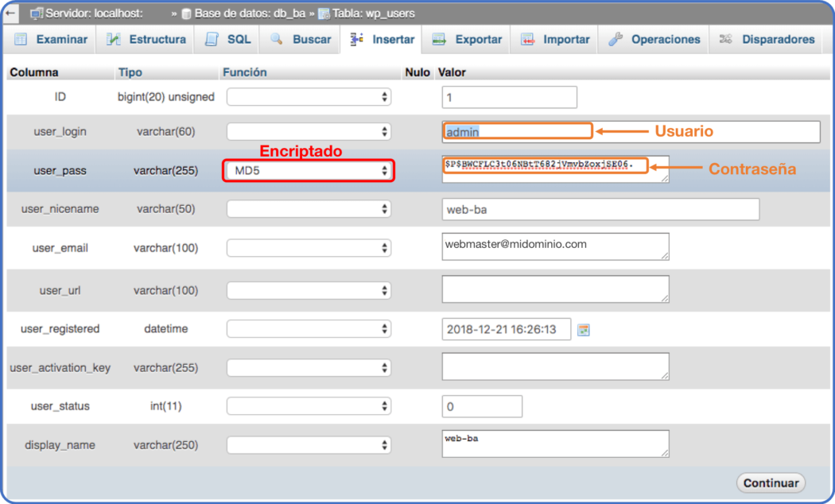Click the Importar tab icon
Screen dimensions: 835x504
tap(527, 39)
